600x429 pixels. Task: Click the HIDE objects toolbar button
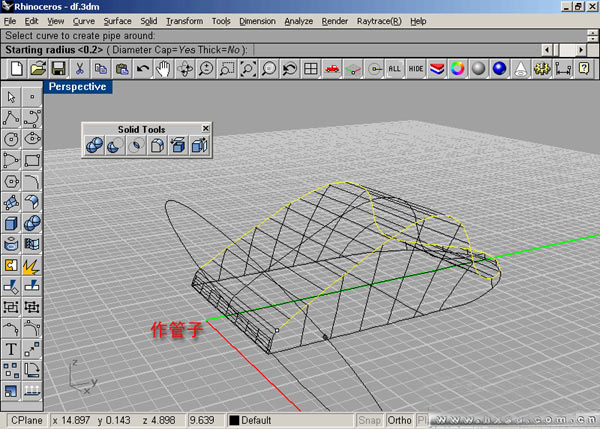pyautogui.click(x=415, y=68)
